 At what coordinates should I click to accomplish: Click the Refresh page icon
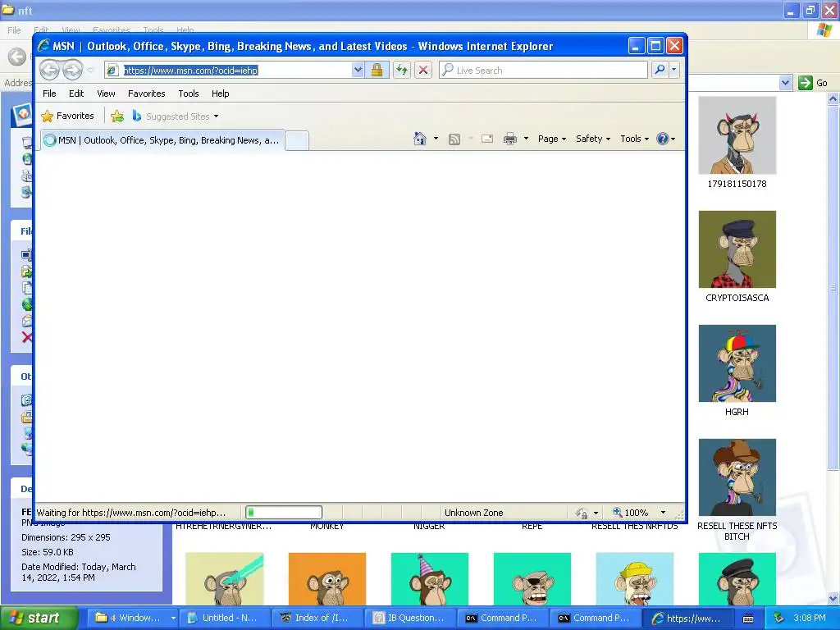(402, 71)
